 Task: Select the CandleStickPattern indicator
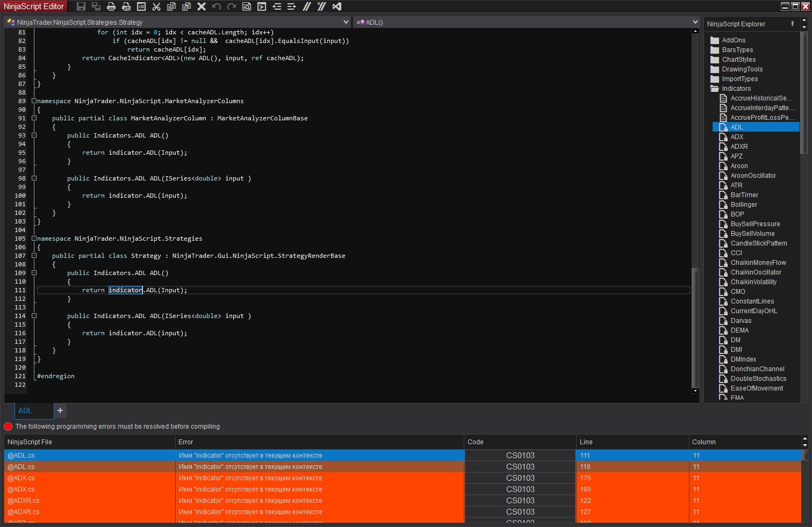(753, 243)
